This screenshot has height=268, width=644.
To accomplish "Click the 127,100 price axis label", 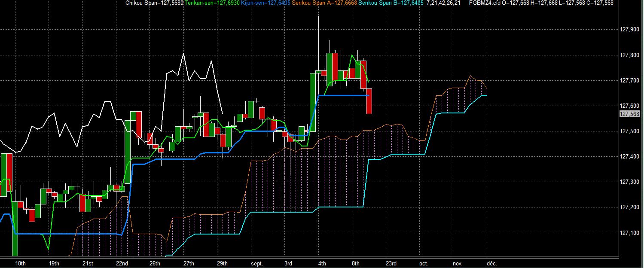I will (630, 233).
